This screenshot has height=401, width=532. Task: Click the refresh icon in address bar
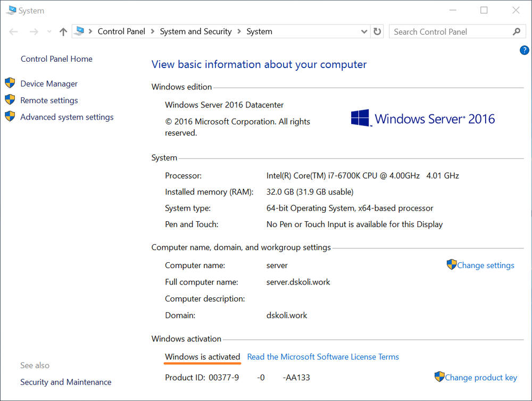point(377,31)
